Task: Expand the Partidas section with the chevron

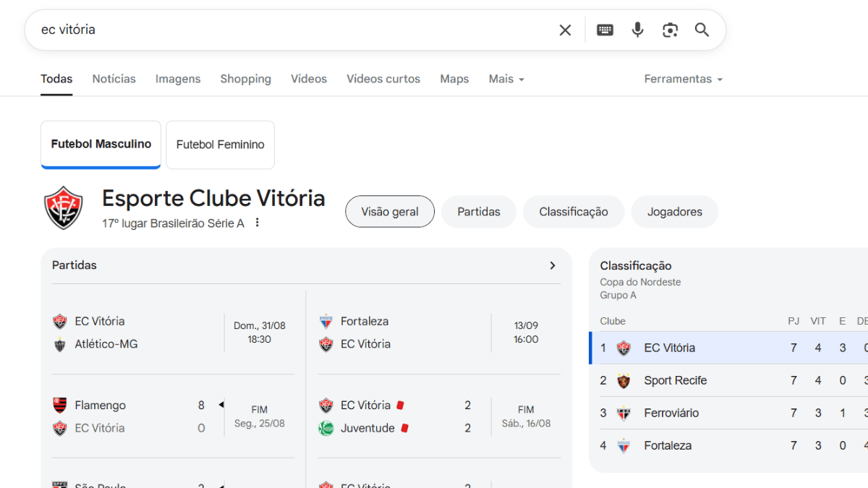Action: [553, 265]
